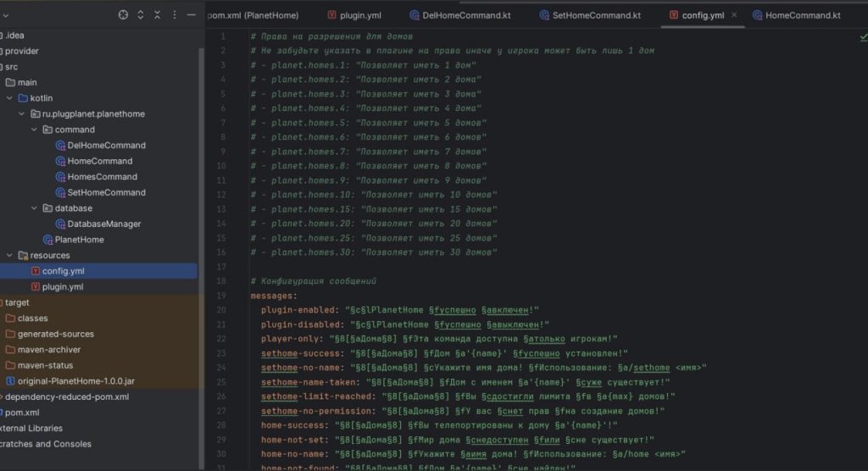Click the Kotlin class icon beside DatabaseManager

point(60,224)
